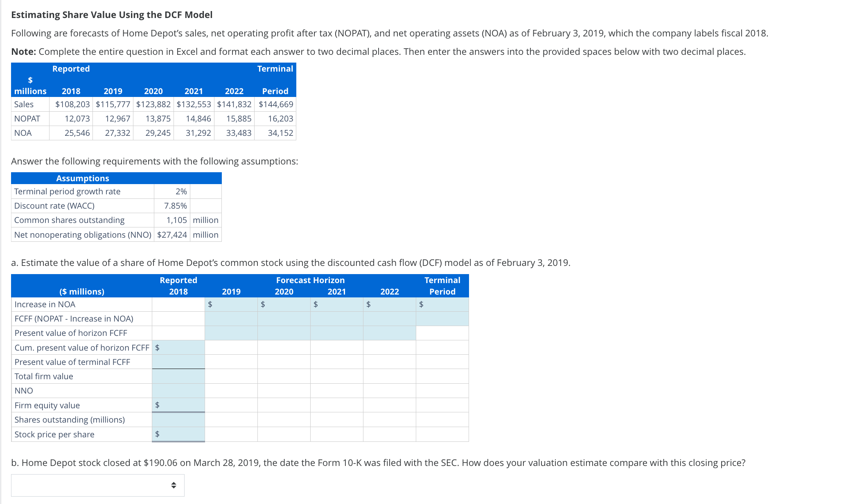This screenshot has height=504, width=857.
Task: Select the Total firm value input cell
Action: point(178,376)
